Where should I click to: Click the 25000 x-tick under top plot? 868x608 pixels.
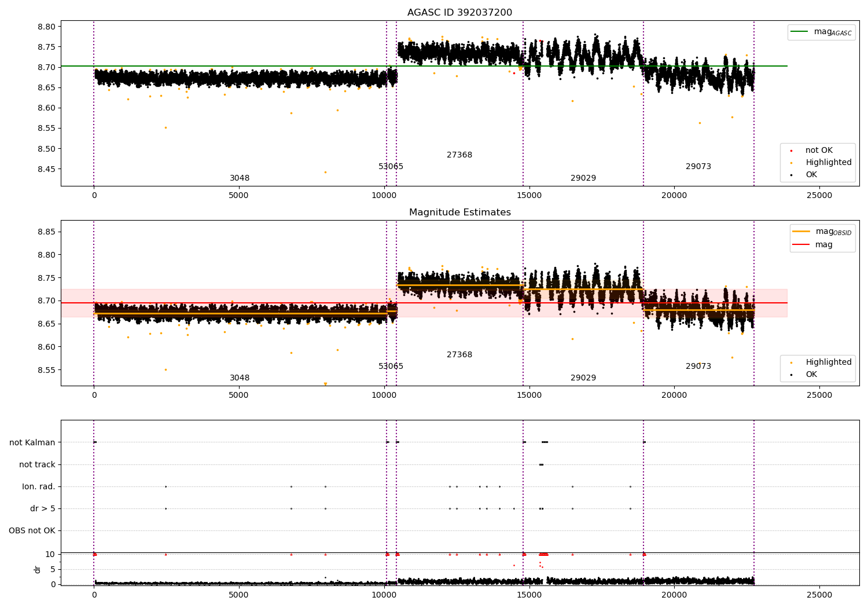(x=819, y=196)
